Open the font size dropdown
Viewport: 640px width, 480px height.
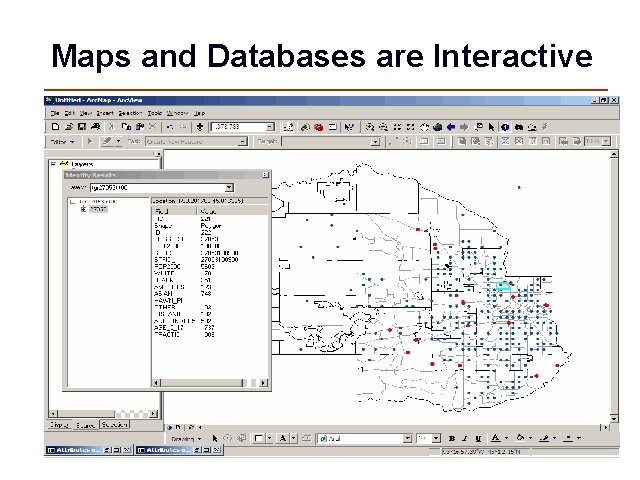pos(436,438)
